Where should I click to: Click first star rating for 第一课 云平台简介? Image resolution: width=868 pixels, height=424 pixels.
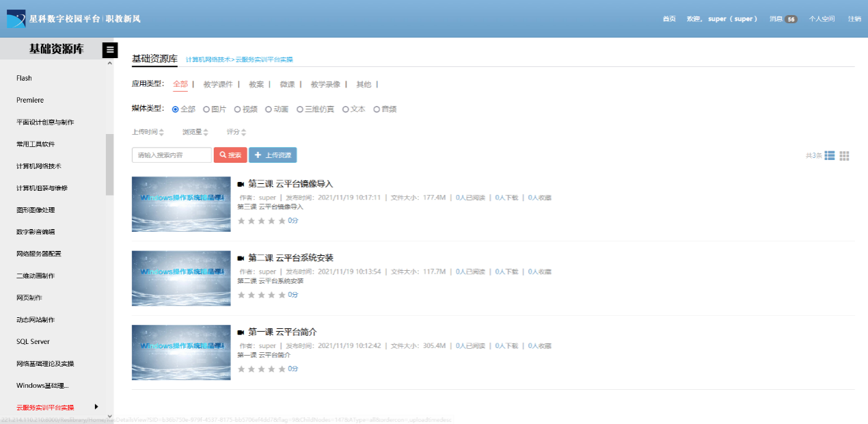241,369
